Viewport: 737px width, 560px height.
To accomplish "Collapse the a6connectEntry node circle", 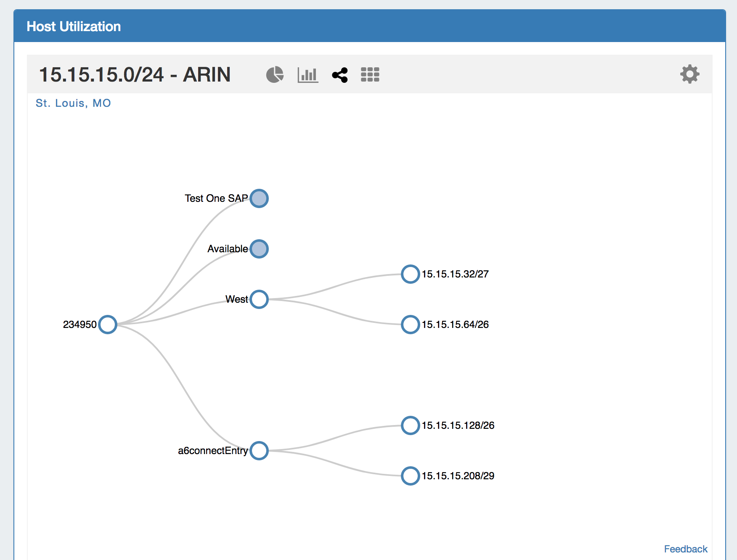I will (x=259, y=451).
